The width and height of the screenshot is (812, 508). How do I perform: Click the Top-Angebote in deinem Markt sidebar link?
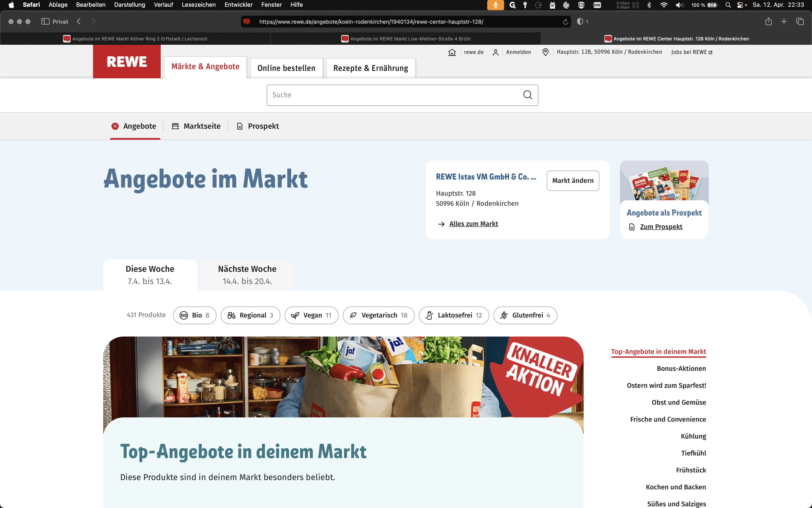[658, 352]
